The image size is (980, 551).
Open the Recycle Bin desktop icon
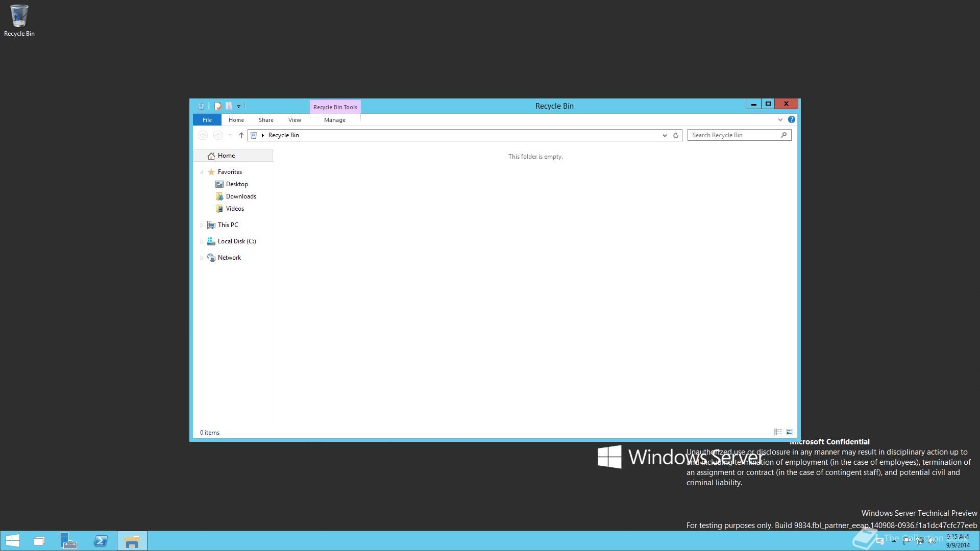[x=19, y=21]
